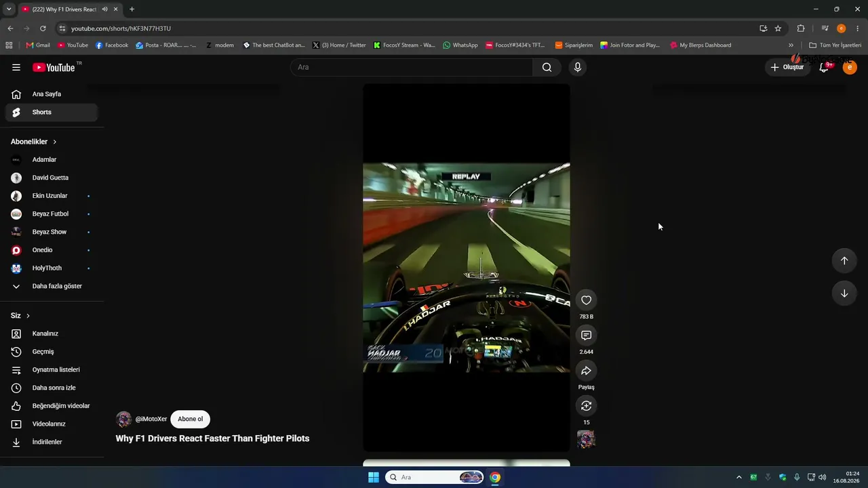Open a new Chrome tab
Viewport: 868px width, 488px height.
(x=132, y=9)
